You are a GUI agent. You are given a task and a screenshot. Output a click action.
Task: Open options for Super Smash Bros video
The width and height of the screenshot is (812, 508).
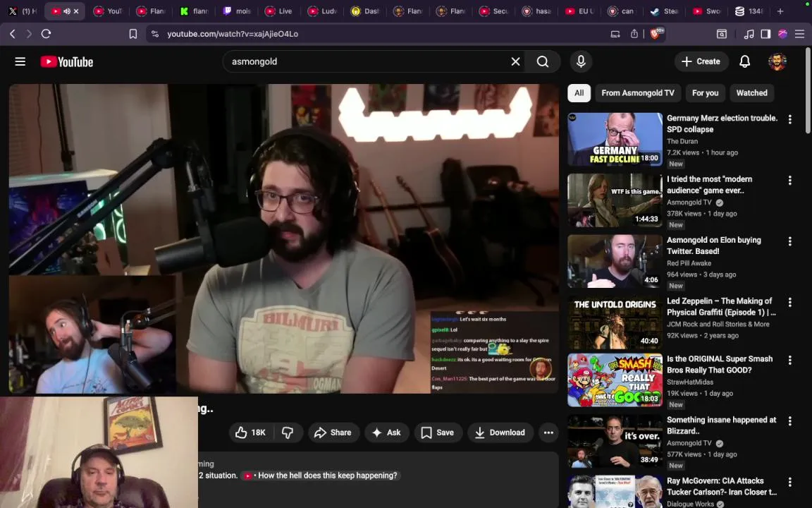789,360
